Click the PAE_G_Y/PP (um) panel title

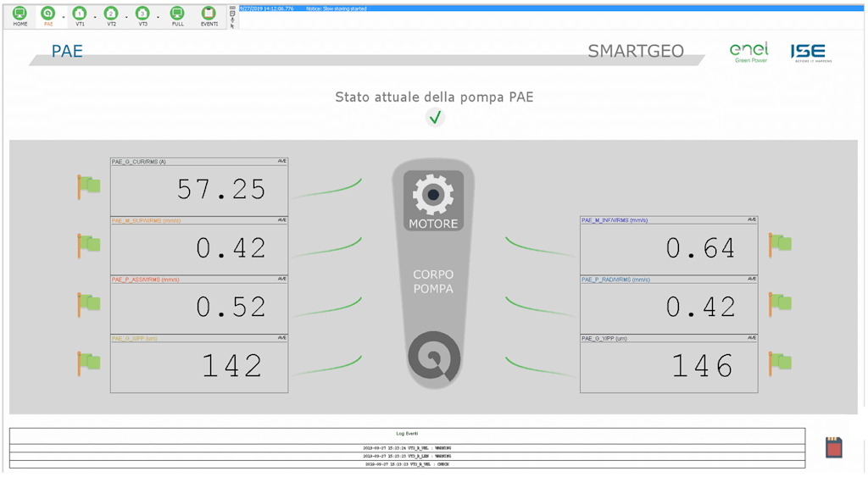(604, 339)
